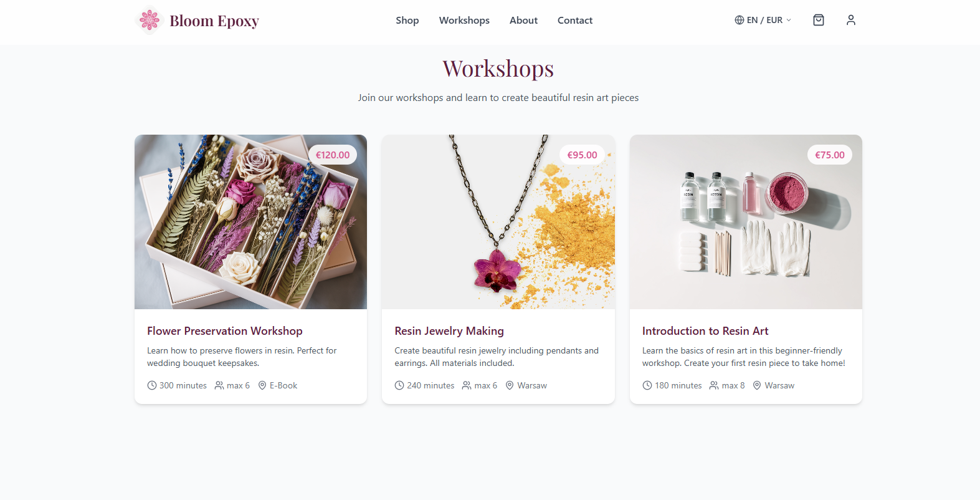
Task: Open the Resin Jewelry Making title
Action: pos(449,331)
